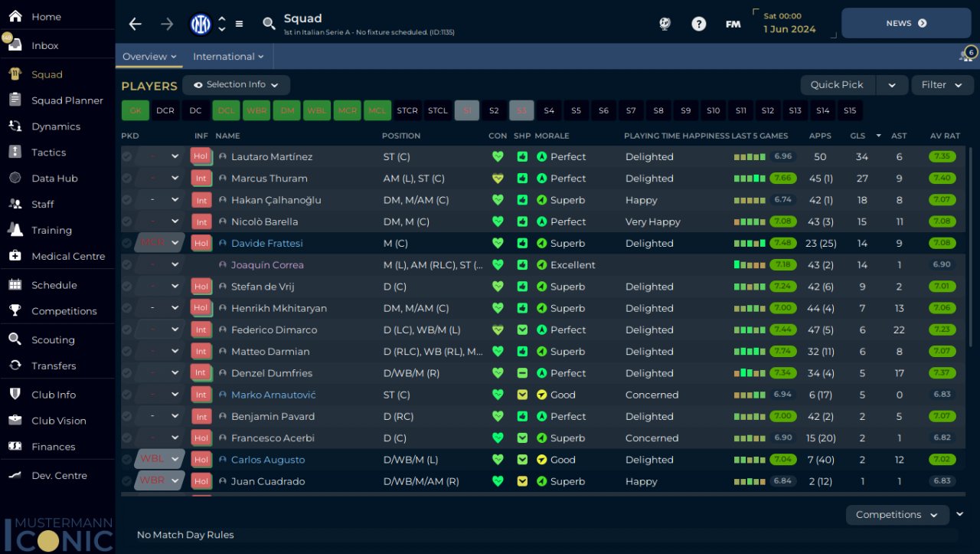This screenshot has width=980, height=554.
Task: Open the FM menu icon
Action: click(x=733, y=24)
